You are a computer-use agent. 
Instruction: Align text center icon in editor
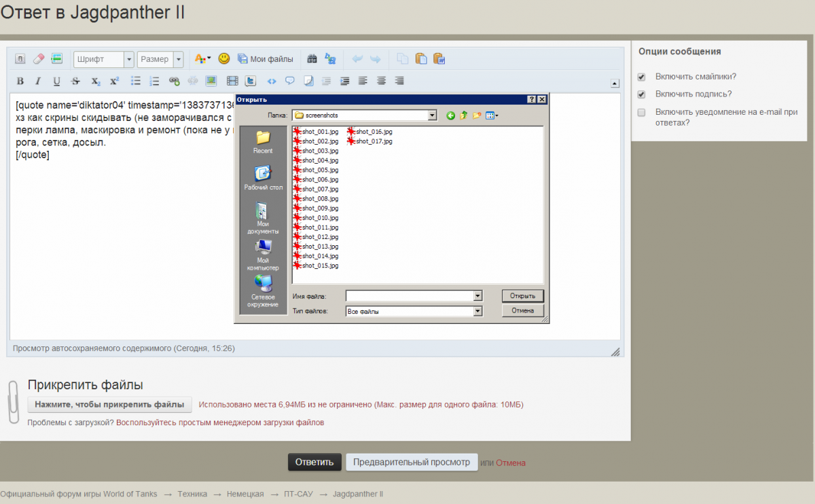click(x=382, y=81)
